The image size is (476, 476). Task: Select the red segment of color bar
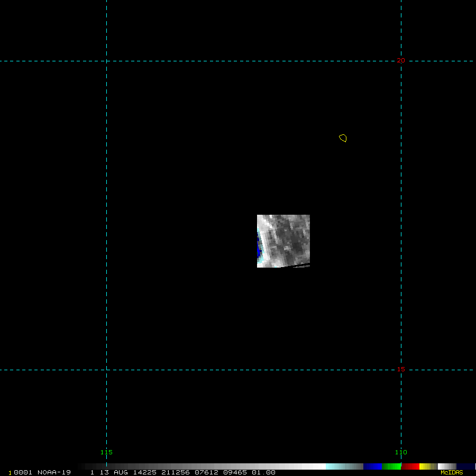click(x=410, y=466)
